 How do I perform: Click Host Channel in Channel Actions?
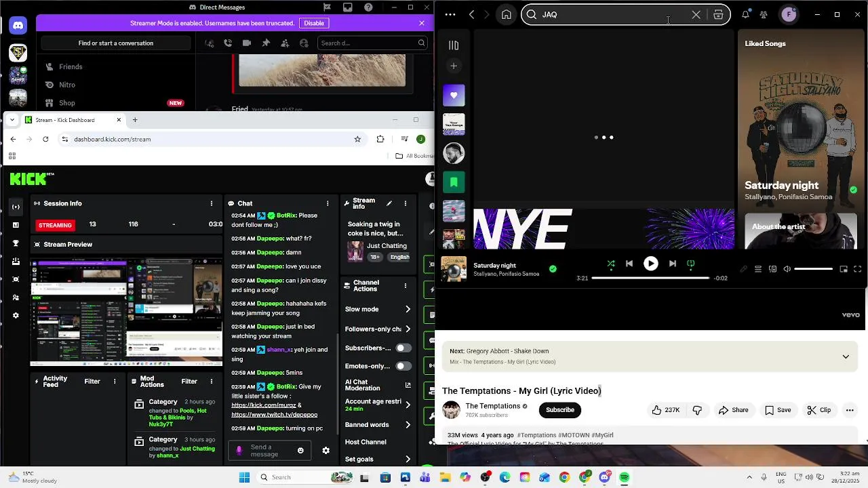pyautogui.click(x=366, y=442)
